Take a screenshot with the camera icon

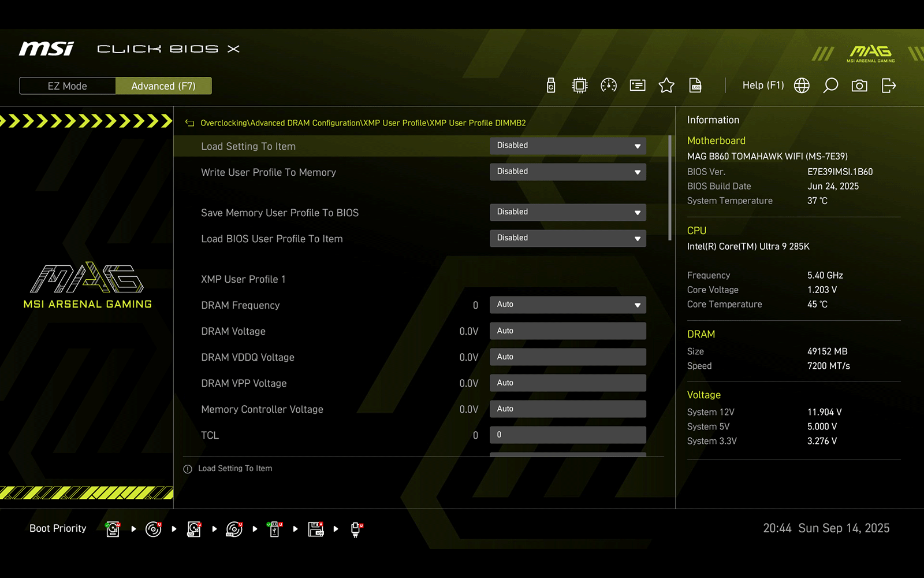859,86
